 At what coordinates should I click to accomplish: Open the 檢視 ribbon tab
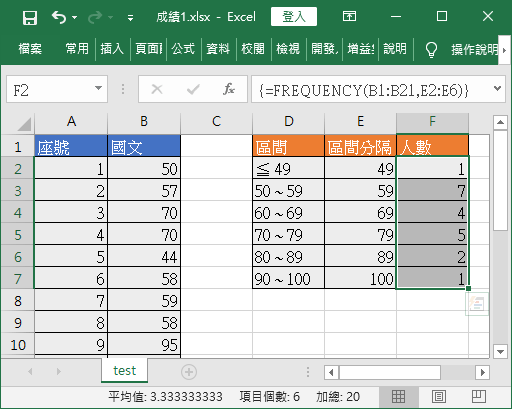(288, 49)
